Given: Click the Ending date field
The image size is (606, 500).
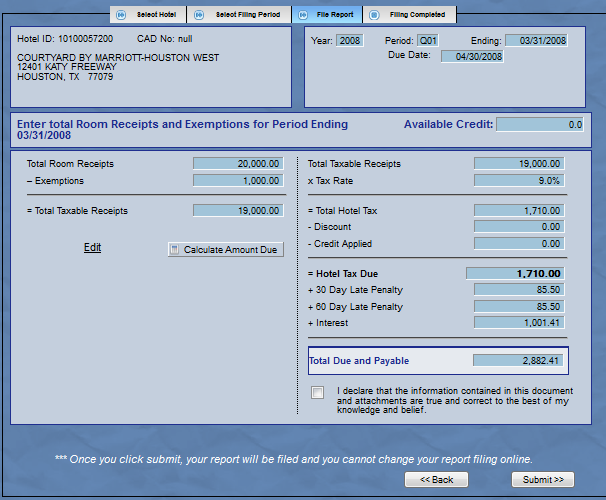Looking at the screenshot, I should coord(536,41).
